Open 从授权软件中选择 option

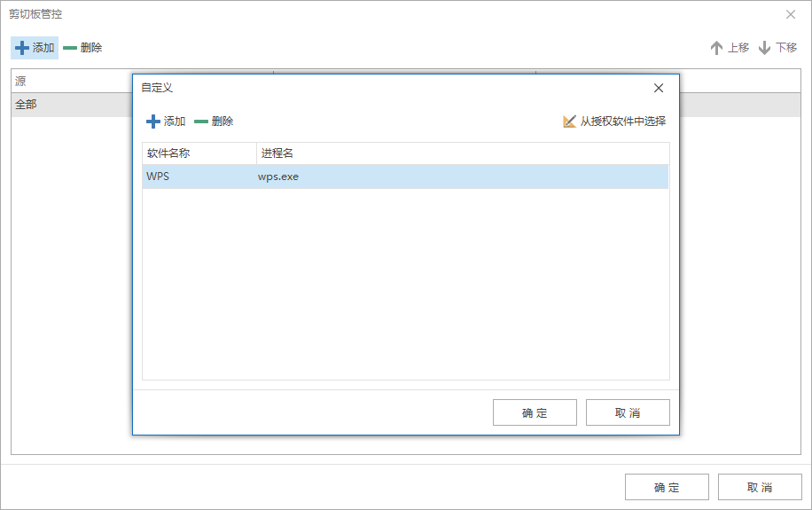(x=614, y=122)
